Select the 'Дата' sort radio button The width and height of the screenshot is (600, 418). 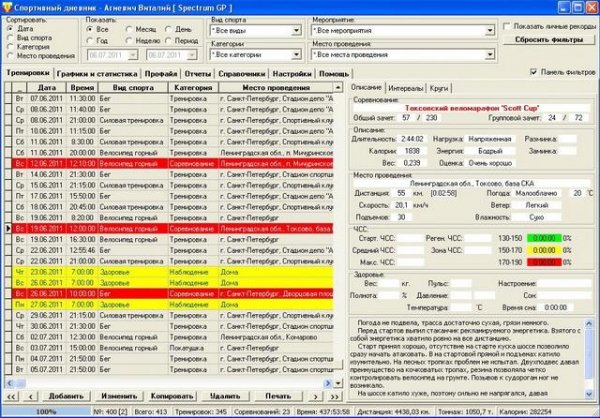pos(10,30)
